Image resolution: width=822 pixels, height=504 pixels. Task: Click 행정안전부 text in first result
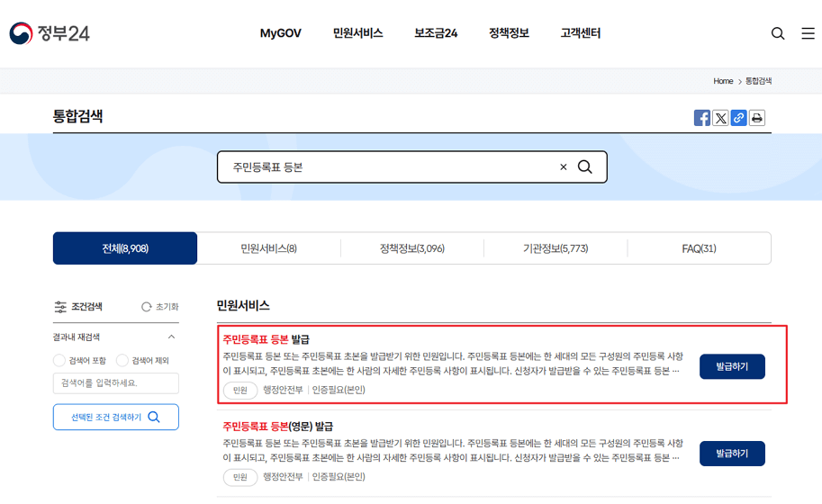(x=283, y=390)
